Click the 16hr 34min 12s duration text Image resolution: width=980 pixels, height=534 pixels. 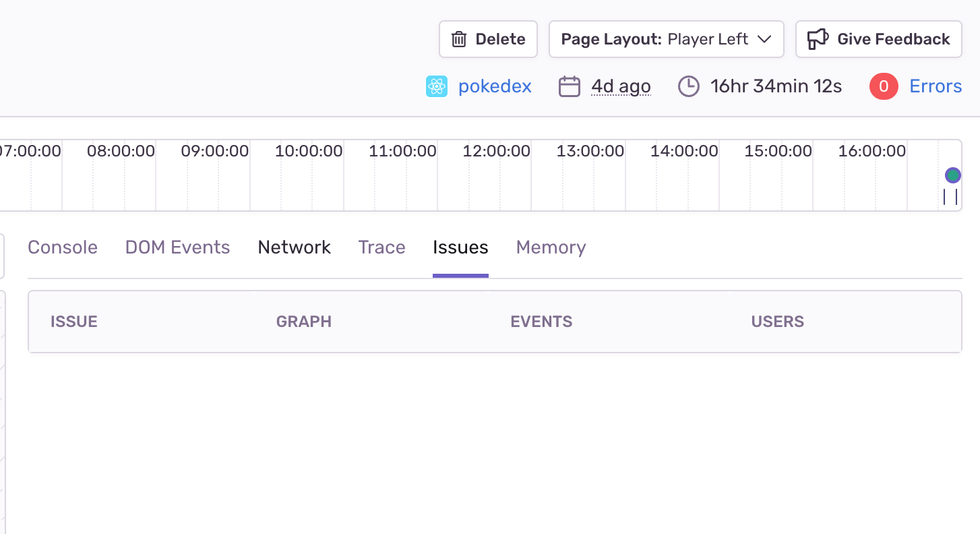[776, 86]
